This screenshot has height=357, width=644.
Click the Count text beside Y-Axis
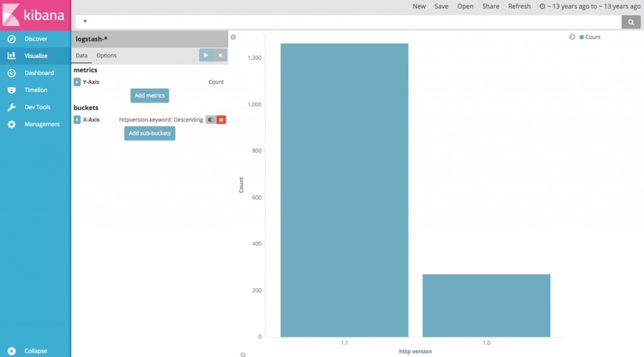216,82
